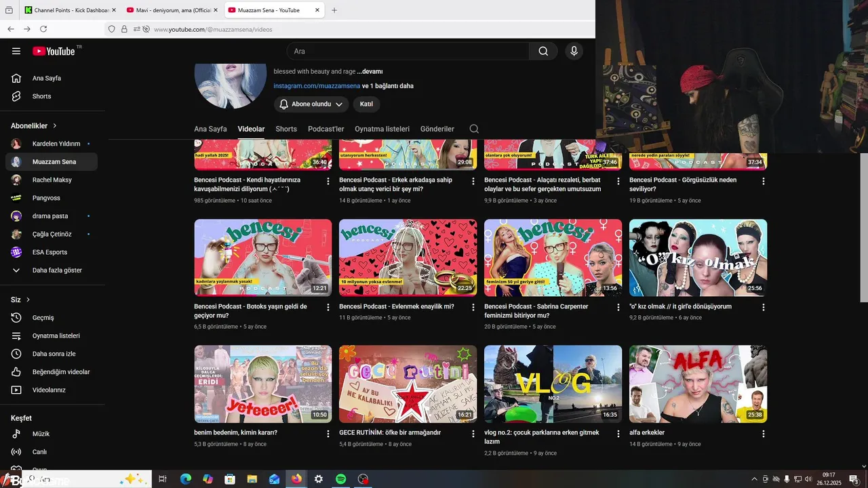The height and width of the screenshot is (488, 868).
Task: Expand channel description ...devamı
Action: coord(370,71)
